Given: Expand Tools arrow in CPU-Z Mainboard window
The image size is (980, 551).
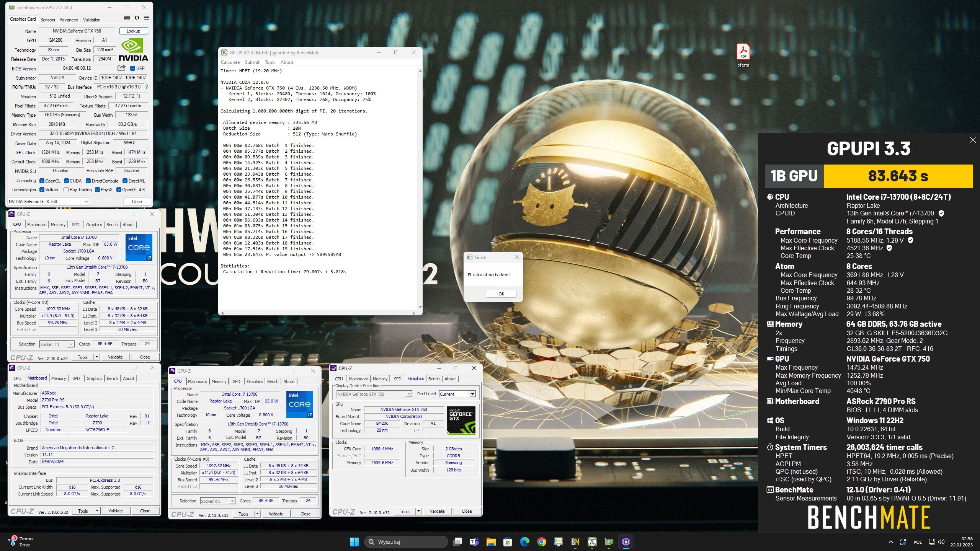Looking at the screenshot, I should point(97,511).
